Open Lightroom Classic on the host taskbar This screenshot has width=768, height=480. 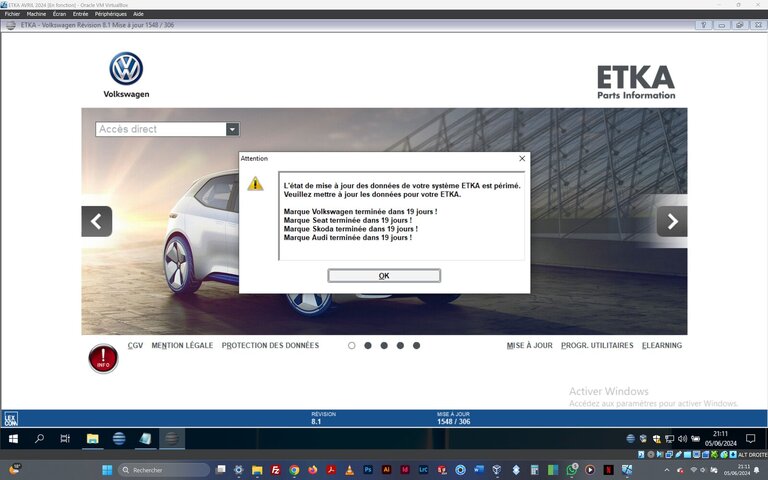[423, 470]
